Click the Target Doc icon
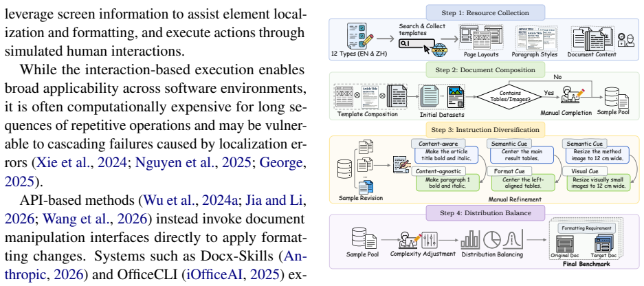Screen dimensions: 644x286 (603, 244)
